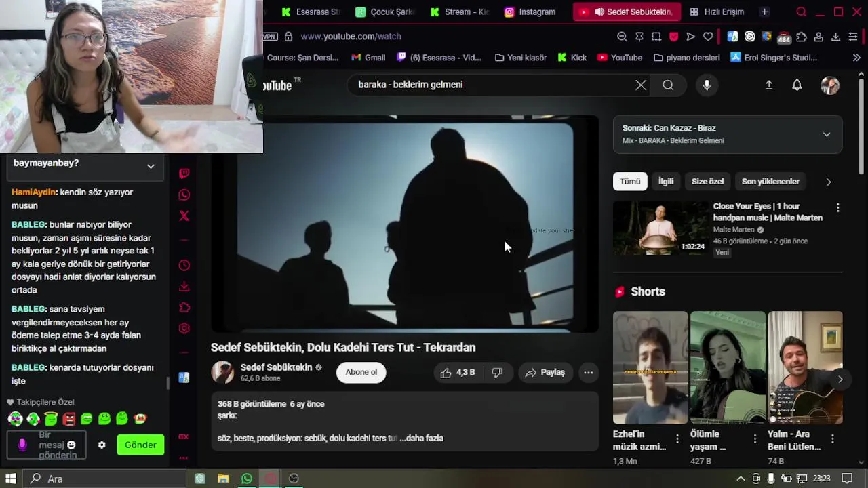Image resolution: width=868 pixels, height=488 pixels.
Task: Switch to the Esesrasa tab
Action: pyautogui.click(x=311, y=12)
